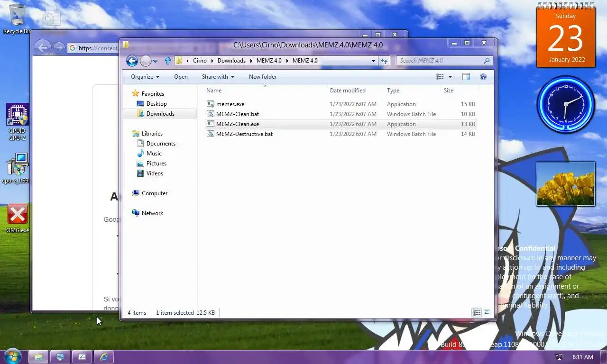Viewport: 607px width, 364px height.
Task: Click the forward button in the browser window
Action: (59, 47)
